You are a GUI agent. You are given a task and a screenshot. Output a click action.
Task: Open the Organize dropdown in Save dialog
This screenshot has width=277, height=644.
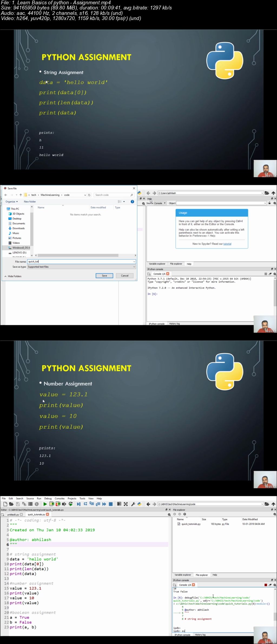(12, 202)
